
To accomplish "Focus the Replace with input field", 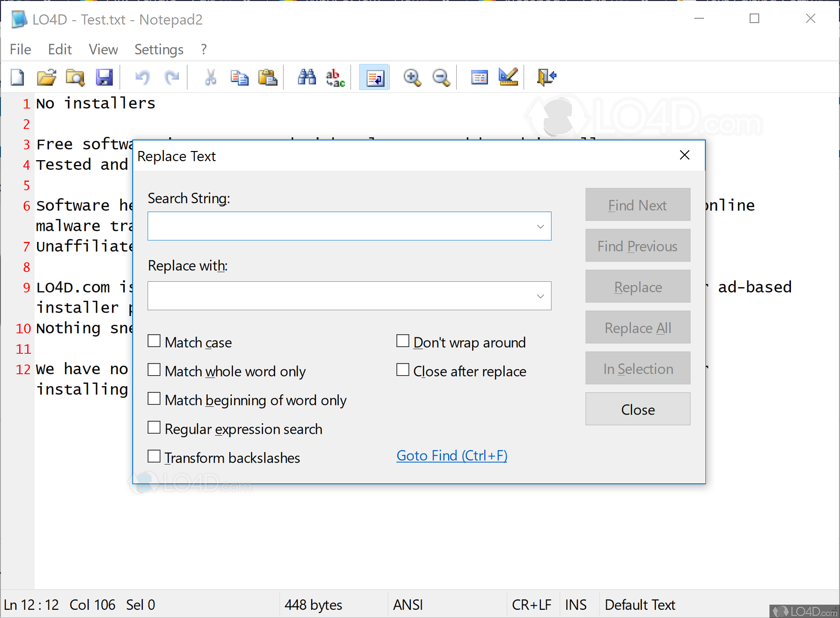I will [x=349, y=296].
